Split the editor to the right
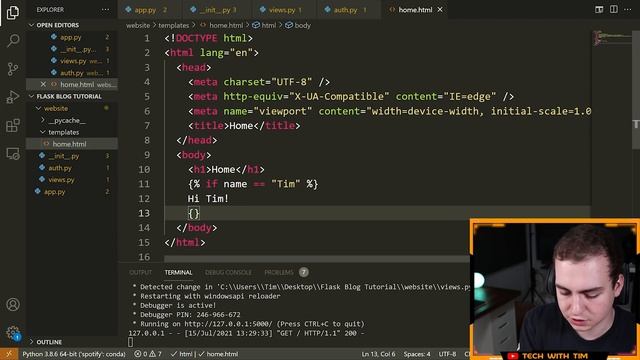Screen dimensions: 640x360 coord(613,9)
